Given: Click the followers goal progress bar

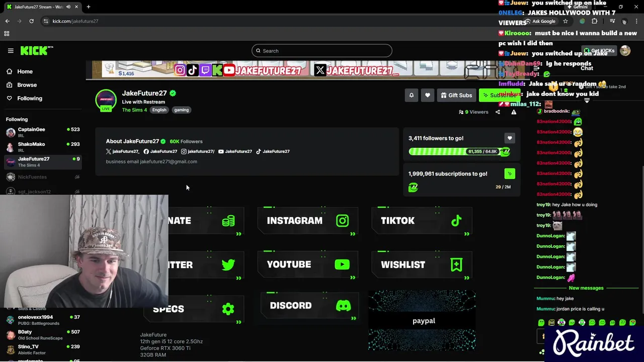Looking at the screenshot, I should pyautogui.click(x=459, y=151).
